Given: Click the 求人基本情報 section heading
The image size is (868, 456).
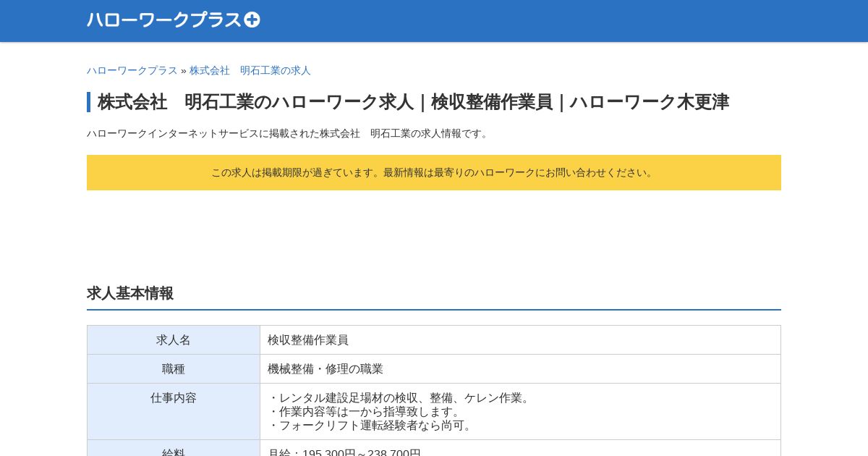Looking at the screenshot, I should click(130, 293).
